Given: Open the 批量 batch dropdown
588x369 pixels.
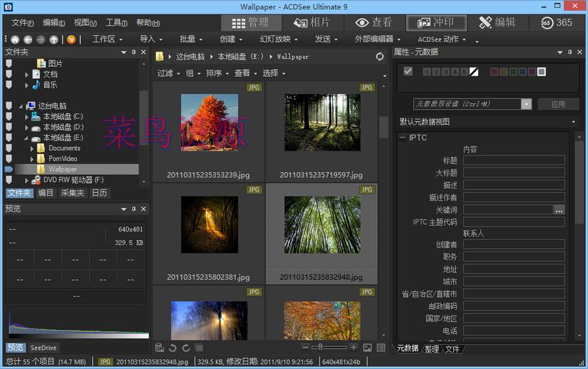Looking at the screenshot, I should tap(191, 39).
